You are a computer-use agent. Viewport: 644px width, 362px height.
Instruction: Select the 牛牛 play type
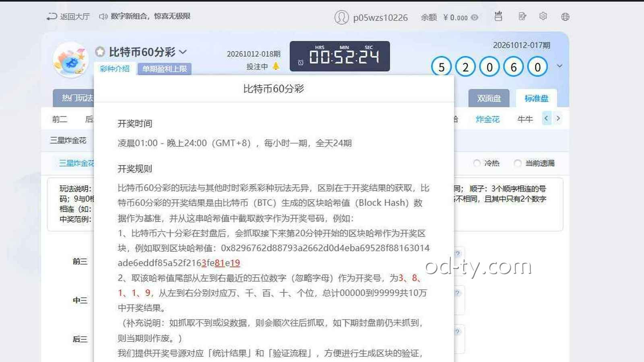[525, 119]
